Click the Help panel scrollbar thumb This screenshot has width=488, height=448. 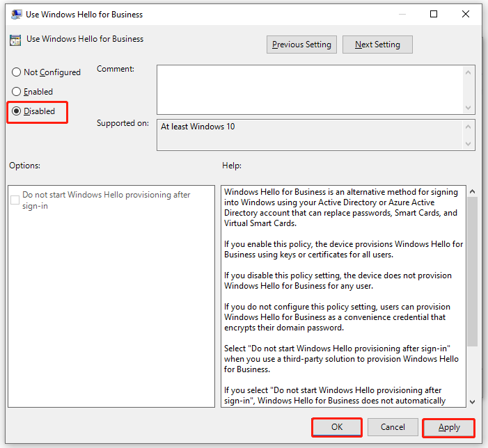point(472,271)
